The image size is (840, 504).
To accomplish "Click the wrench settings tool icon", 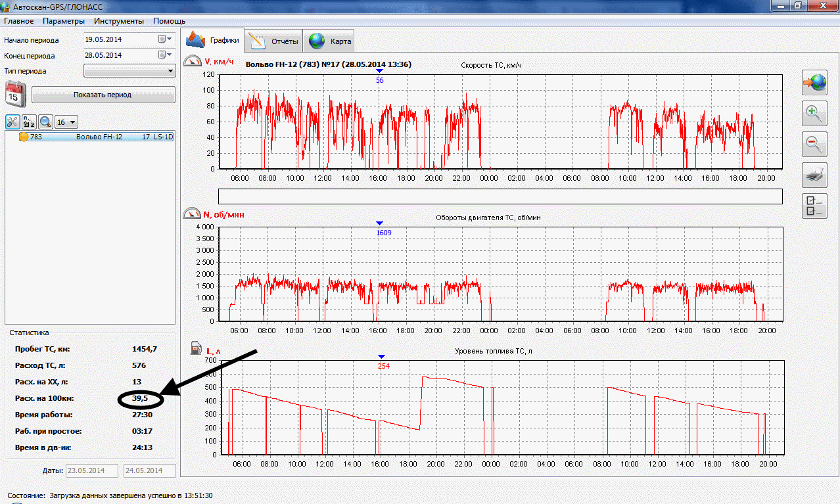I will [x=12, y=122].
